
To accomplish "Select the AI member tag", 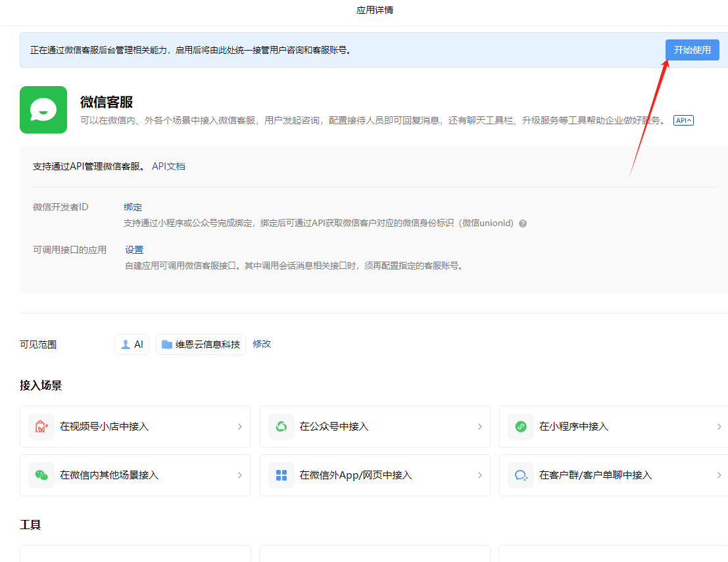I will pyautogui.click(x=132, y=344).
